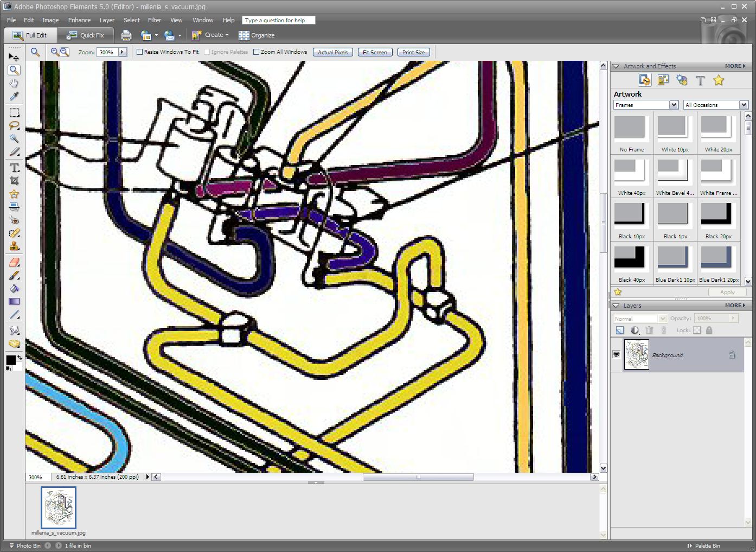Screen dimensions: 756x552
Task: Click the Print icon in shortcuts bar
Action: (x=126, y=35)
